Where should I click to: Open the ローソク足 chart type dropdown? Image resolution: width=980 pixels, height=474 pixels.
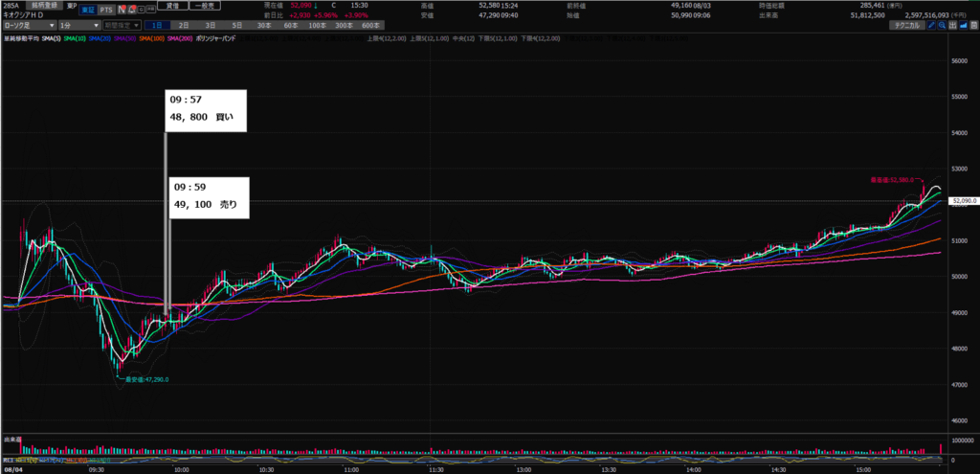tap(30, 25)
